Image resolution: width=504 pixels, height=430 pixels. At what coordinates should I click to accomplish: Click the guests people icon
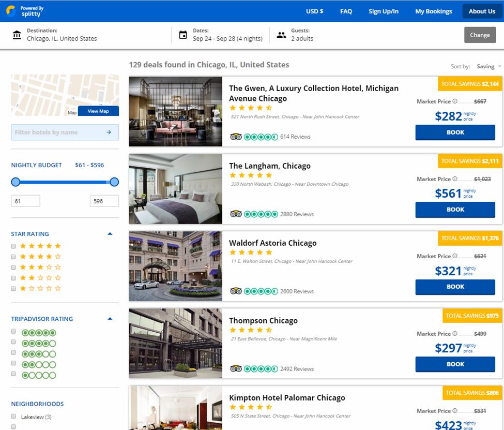281,35
